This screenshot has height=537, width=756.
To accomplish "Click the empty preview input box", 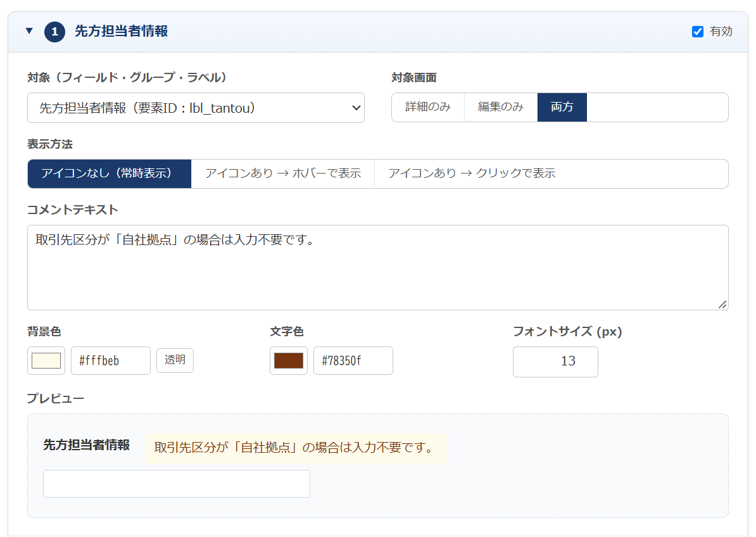I will click(x=177, y=484).
